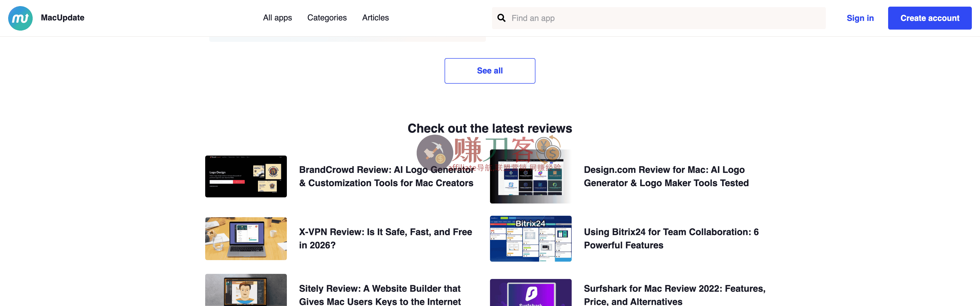Click the See all button

click(490, 71)
